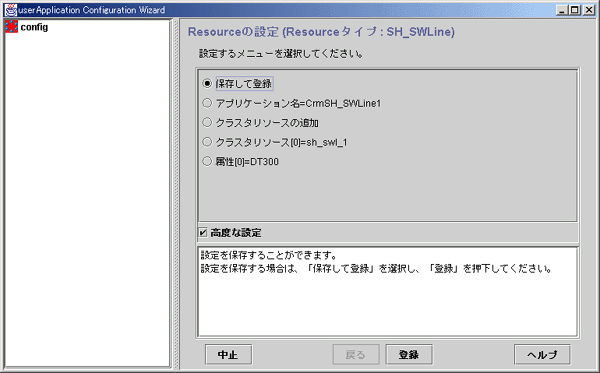This screenshot has height=373, width=600.
Task: Click the Java window icon in title bar
Action: [x=10, y=10]
